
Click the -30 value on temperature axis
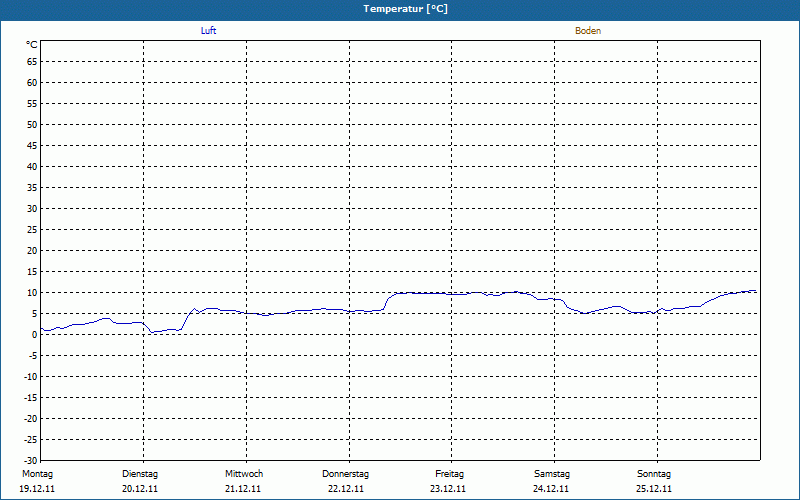point(30,461)
